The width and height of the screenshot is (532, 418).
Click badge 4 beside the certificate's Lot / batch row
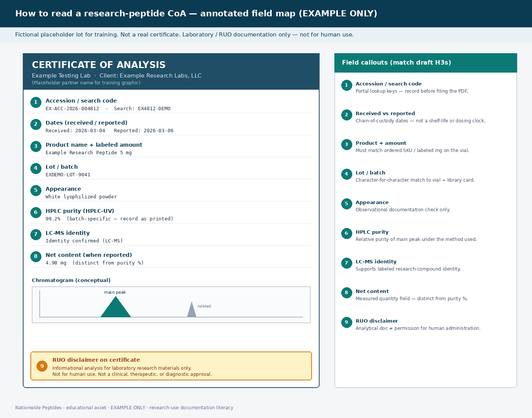(x=36, y=168)
